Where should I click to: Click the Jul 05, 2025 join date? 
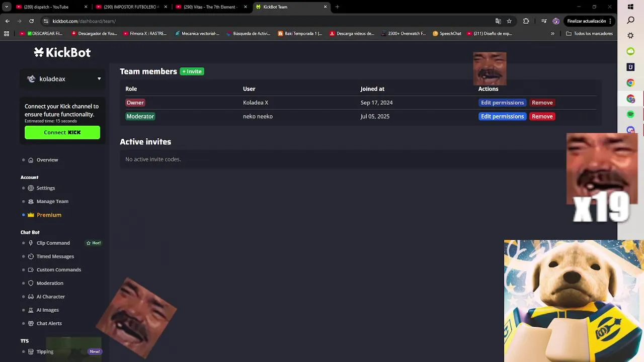coord(375,116)
